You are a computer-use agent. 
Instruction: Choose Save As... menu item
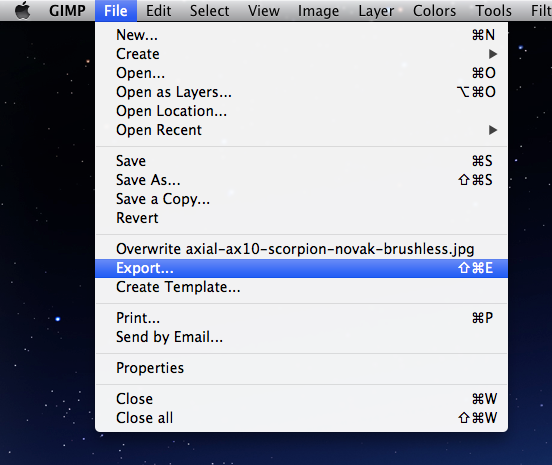(x=301, y=180)
